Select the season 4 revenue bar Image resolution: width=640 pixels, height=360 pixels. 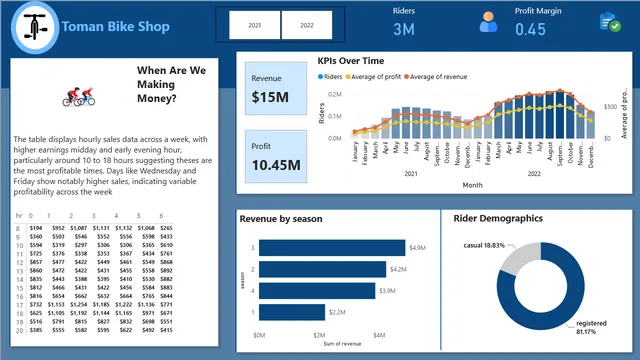tap(317, 291)
